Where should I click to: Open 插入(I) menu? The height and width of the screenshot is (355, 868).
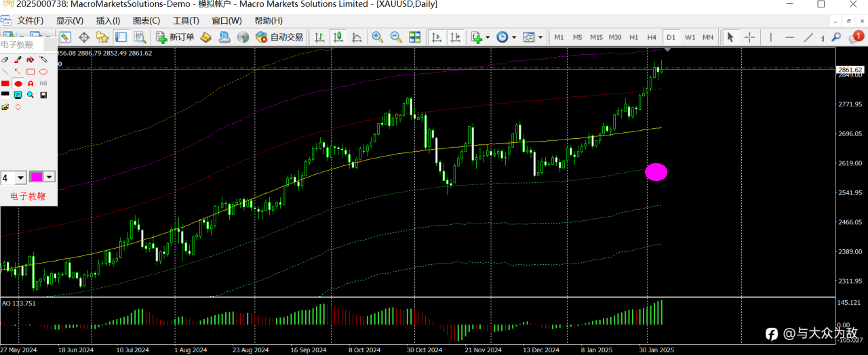108,21
